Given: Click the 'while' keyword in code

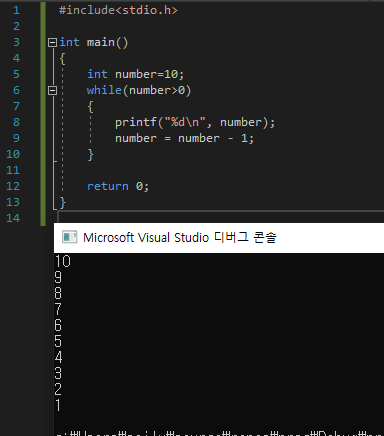Looking at the screenshot, I should point(104,90).
